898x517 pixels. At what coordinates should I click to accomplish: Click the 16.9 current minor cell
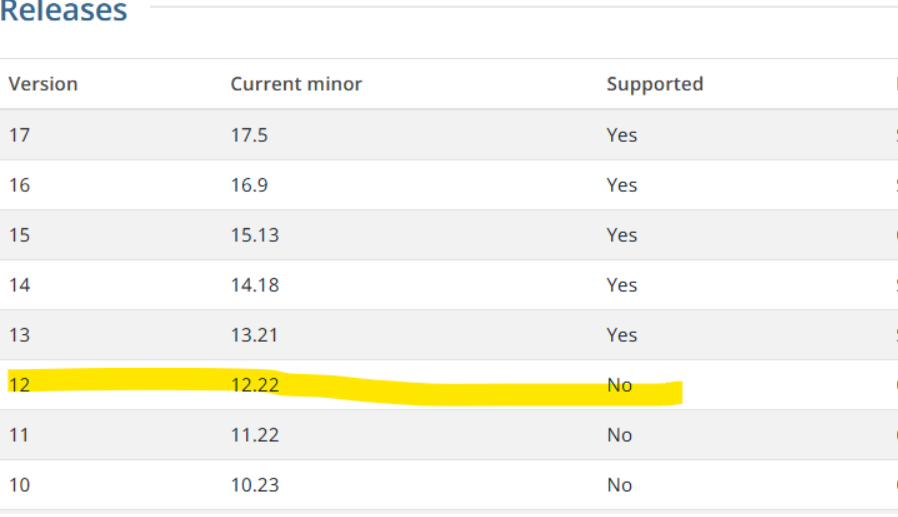coord(249,185)
